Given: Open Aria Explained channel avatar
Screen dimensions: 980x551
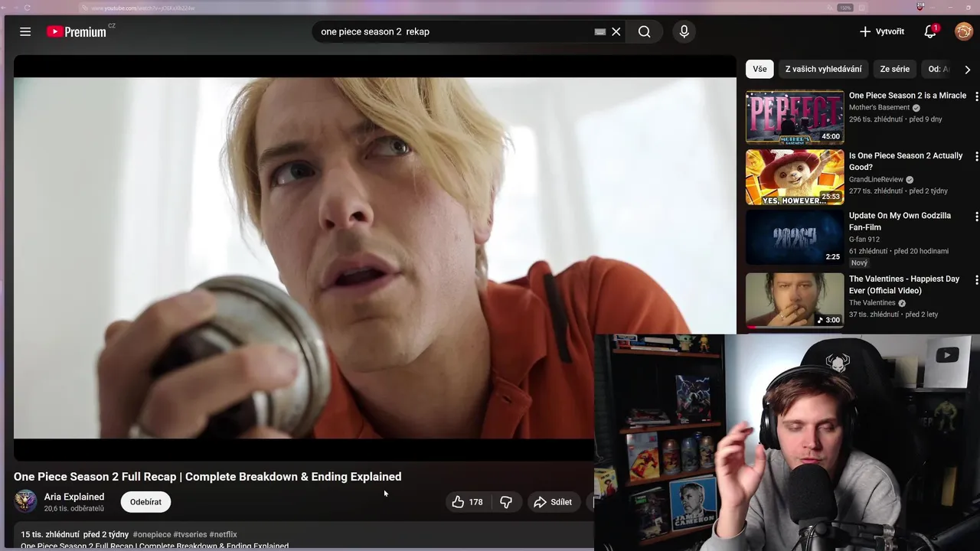Looking at the screenshot, I should [x=25, y=501].
